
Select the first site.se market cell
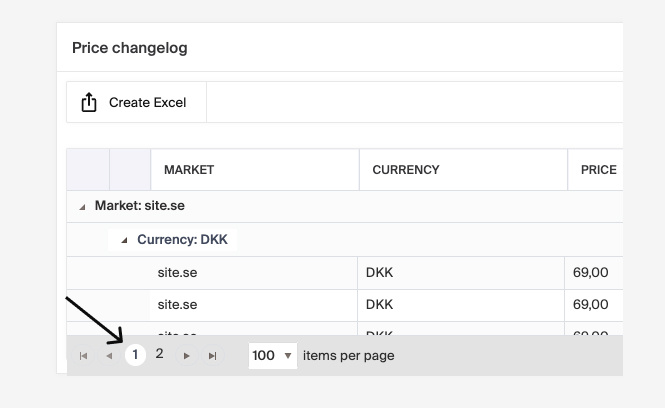177,272
